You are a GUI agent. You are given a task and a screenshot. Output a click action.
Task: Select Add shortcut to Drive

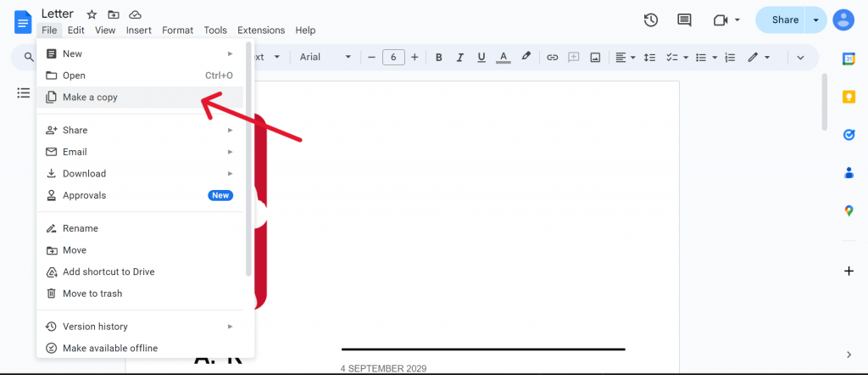140,272
